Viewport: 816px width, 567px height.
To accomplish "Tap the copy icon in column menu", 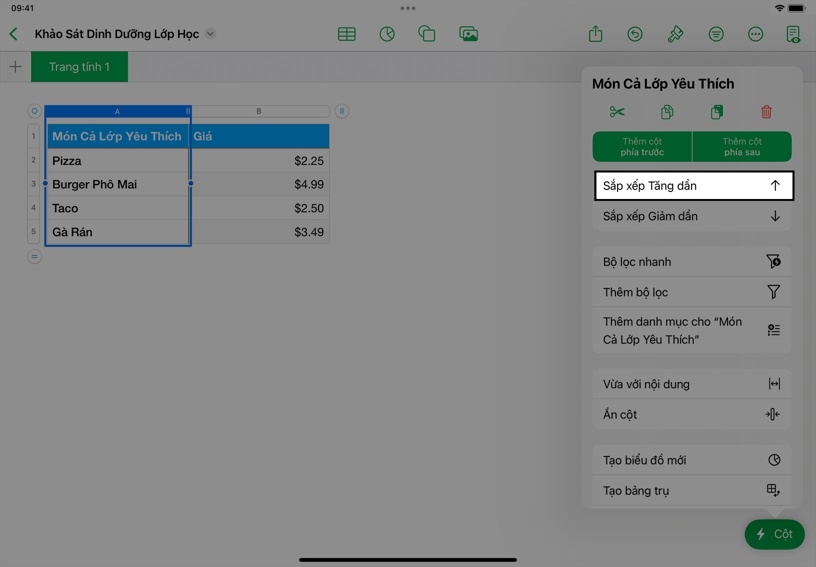I will (667, 112).
